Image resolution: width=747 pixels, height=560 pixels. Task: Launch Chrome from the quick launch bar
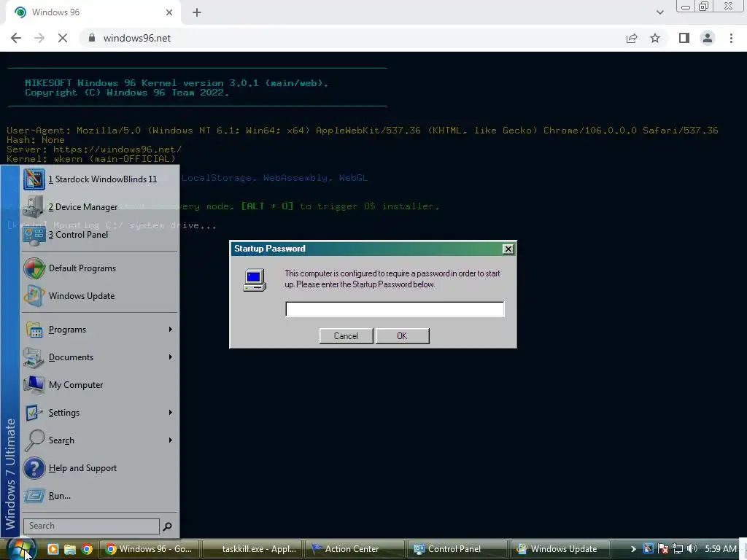click(x=87, y=549)
